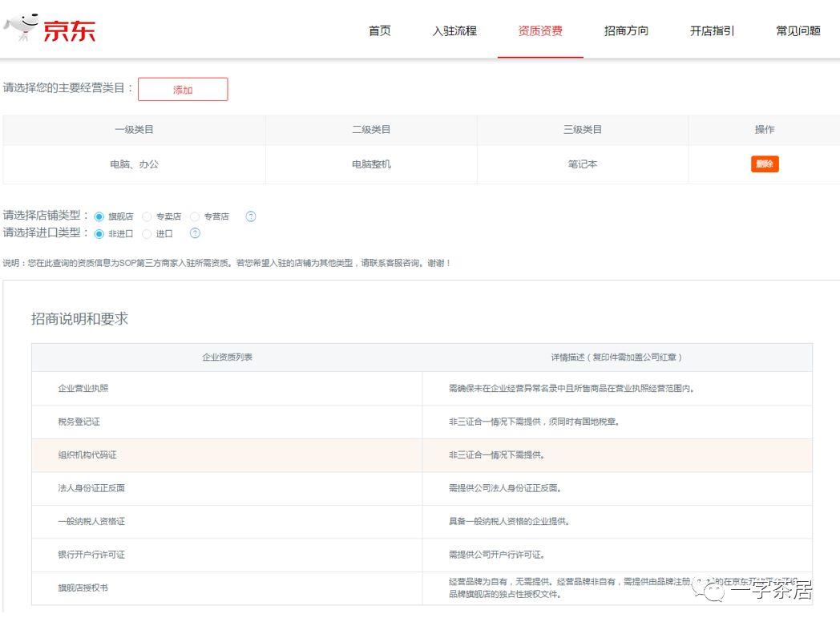Click the orange 删除 button

click(x=765, y=164)
